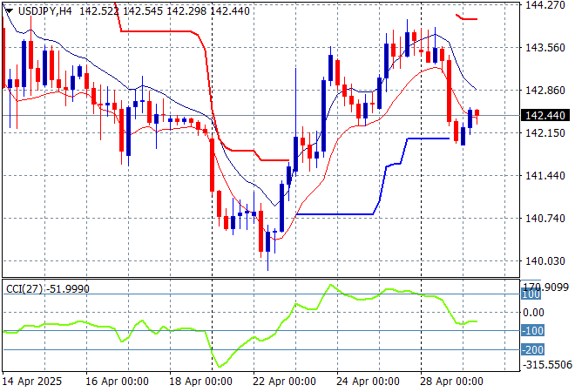Click the 144.270 price scale value

[545, 5]
